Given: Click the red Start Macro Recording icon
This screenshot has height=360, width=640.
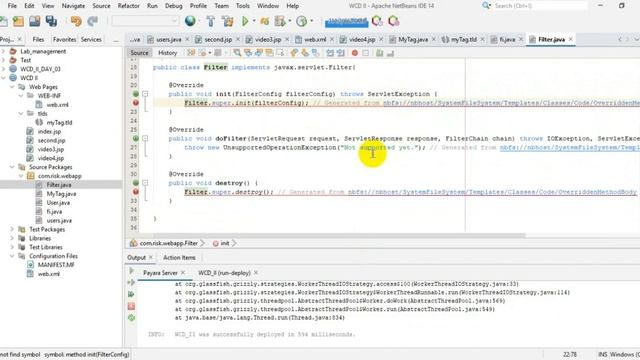Looking at the screenshot, I should 355,53.
